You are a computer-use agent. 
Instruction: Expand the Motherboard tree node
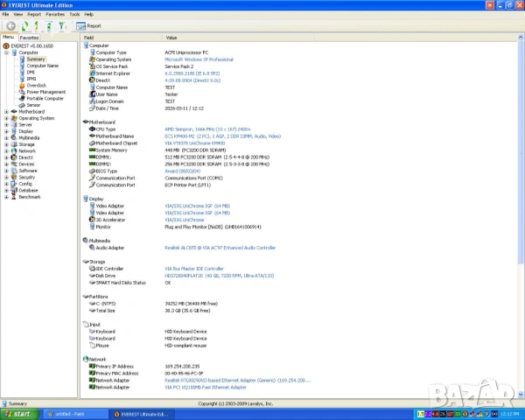6,111
